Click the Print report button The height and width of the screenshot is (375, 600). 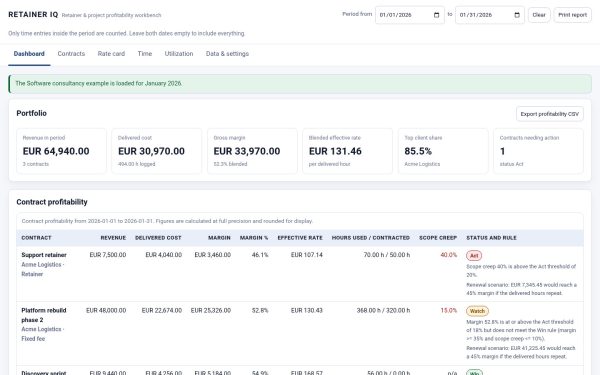pyautogui.click(x=572, y=15)
